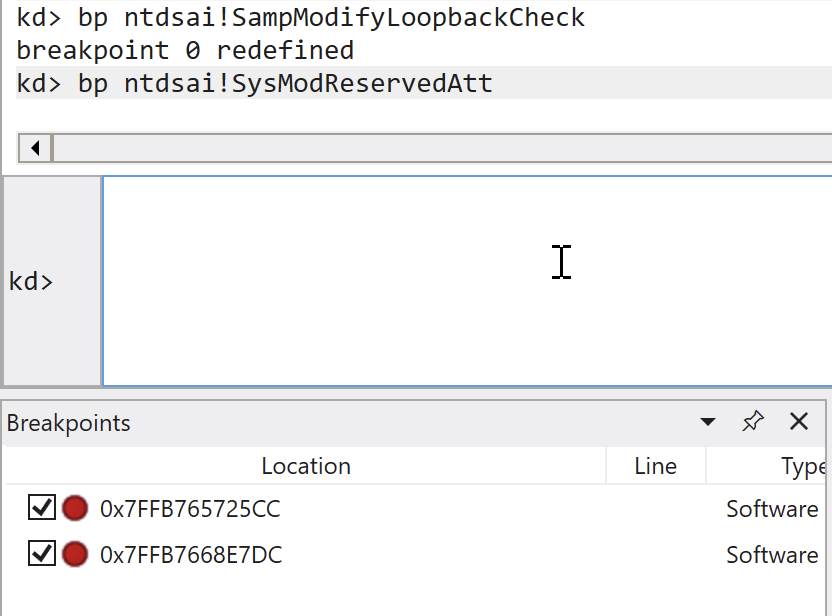Disable breakpoint 0x7FFB765725CC checkbox
This screenshot has width=832, height=616.
tap(42, 508)
